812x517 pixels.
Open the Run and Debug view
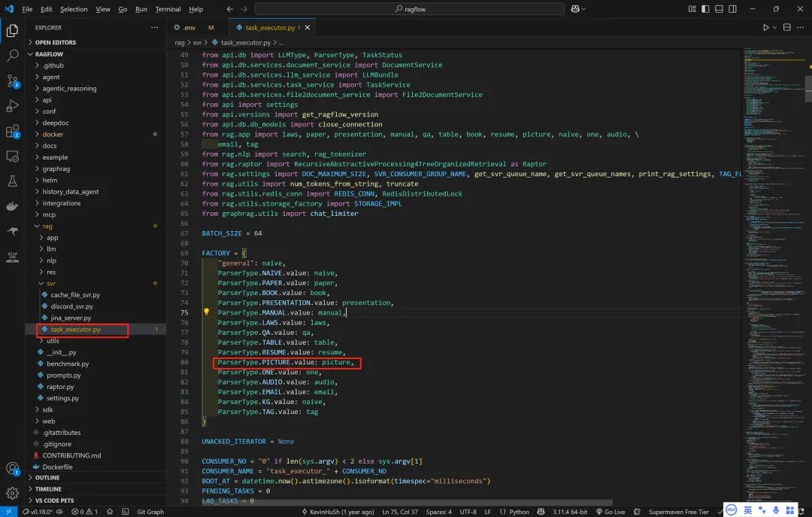coord(13,106)
